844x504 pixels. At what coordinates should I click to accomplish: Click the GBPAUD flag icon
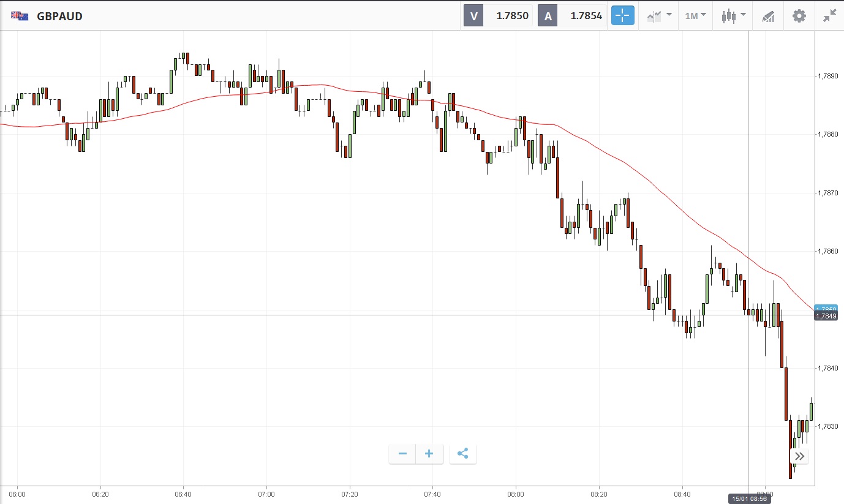pyautogui.click(x=20, y=16)
